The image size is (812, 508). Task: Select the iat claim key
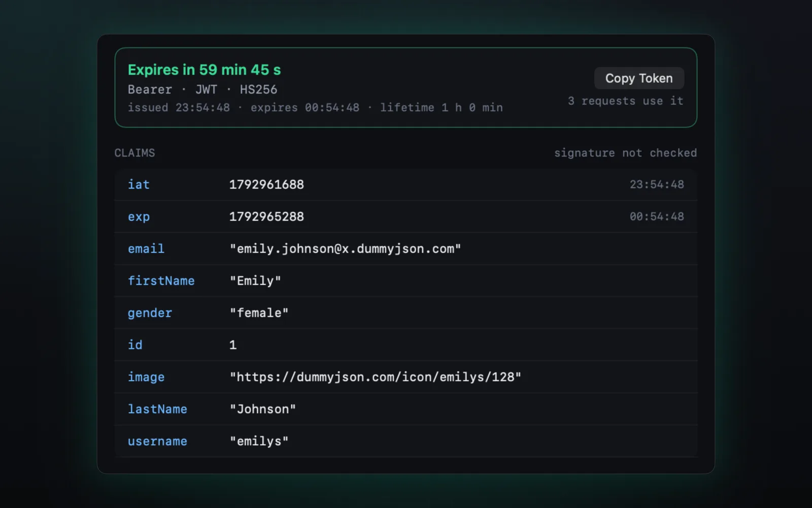pyautogui.click(x=139, y=184)
